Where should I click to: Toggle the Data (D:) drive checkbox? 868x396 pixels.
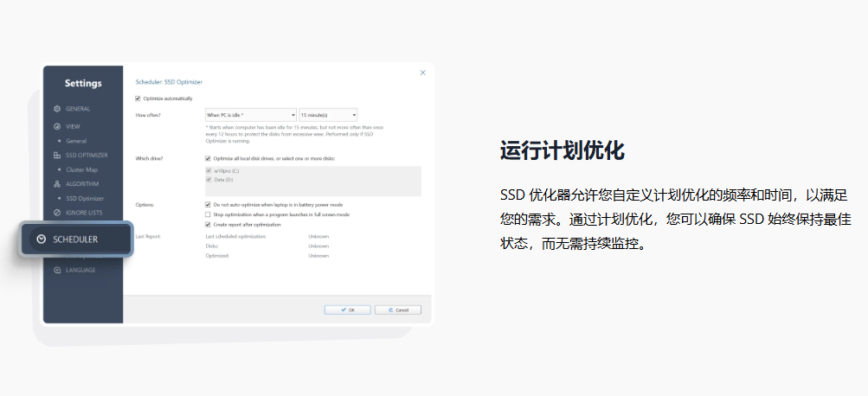pyautogui.click(x=209, y=180)
